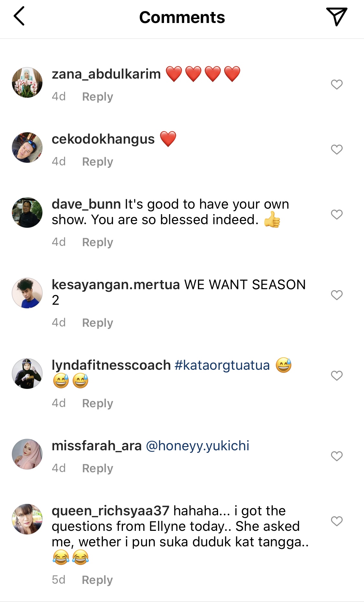Go back using the top-left arrow

[19, 16]
